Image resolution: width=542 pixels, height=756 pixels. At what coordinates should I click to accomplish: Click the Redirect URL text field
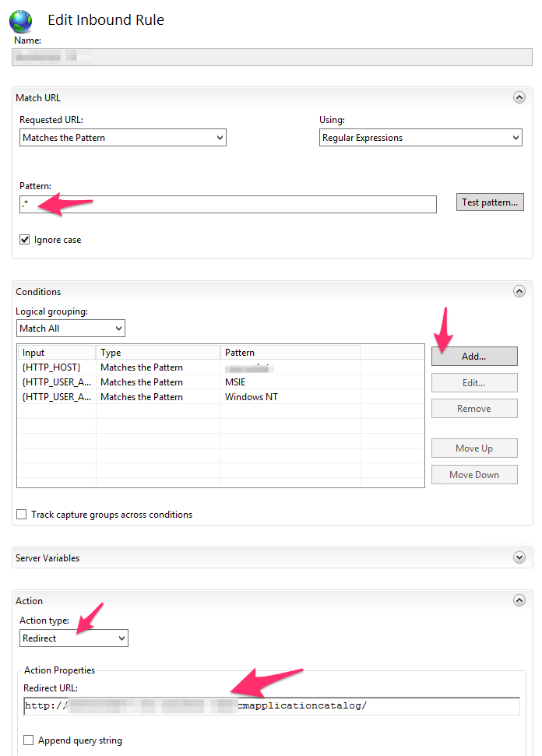pos(271,706)
